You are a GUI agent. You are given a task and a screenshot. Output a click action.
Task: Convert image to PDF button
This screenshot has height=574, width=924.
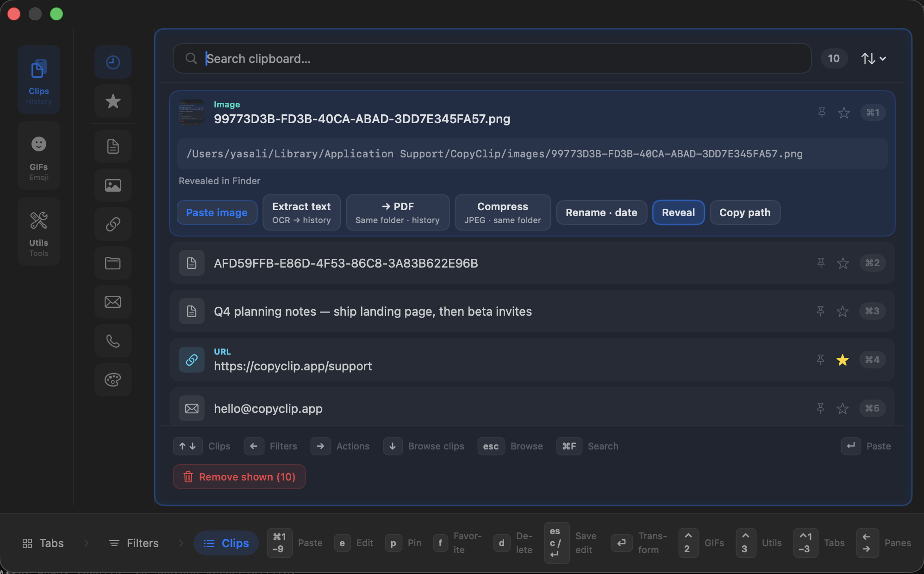coord(398,212)
